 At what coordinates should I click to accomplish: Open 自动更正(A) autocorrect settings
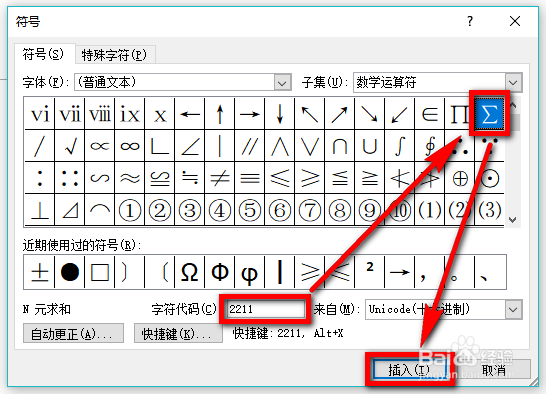[73, 334]
